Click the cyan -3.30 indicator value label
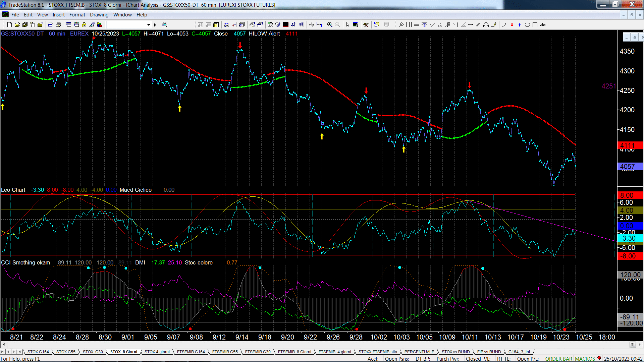 coord(630,238)
